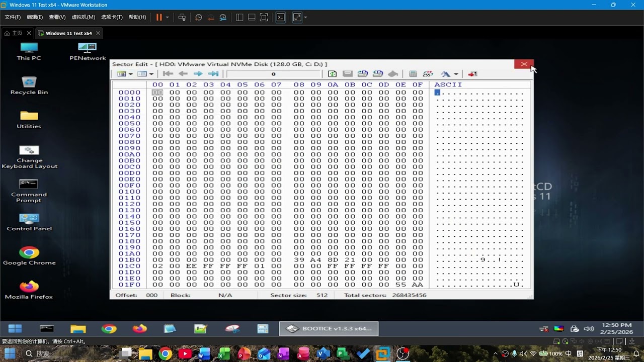Open VMware 文件(F) menu
Viewport: 644px width, 362px height.
[13, 17]
